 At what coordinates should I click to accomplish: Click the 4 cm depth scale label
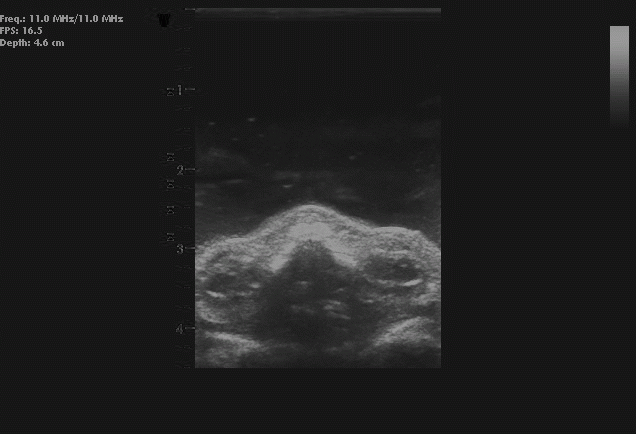[180, 328]
